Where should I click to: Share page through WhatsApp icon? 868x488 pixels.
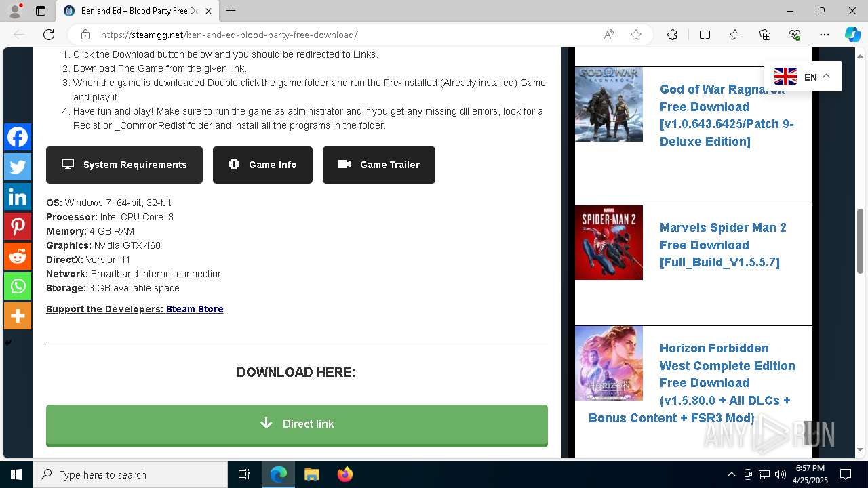coord(18,286)
